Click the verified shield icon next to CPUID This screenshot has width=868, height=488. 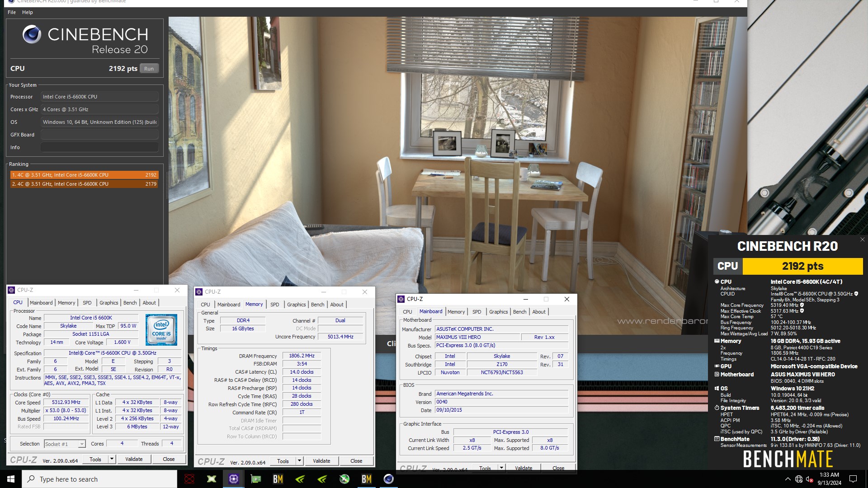pos(856,294)
